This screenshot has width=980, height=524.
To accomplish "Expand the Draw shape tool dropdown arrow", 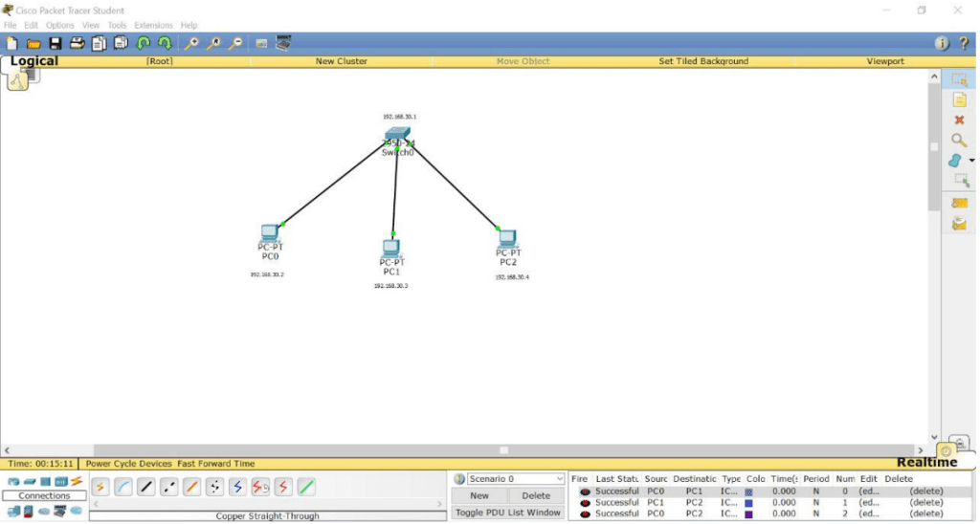I will pos(971,161).
